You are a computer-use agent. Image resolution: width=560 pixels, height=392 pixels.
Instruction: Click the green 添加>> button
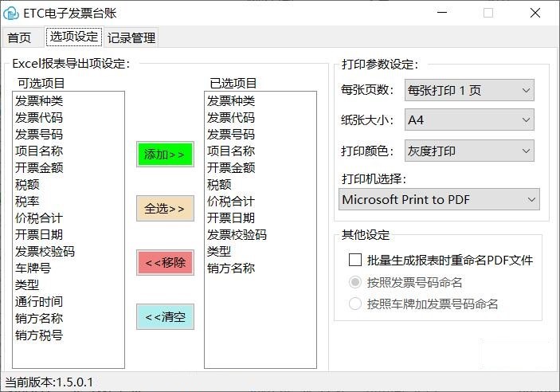pos(165,154)
